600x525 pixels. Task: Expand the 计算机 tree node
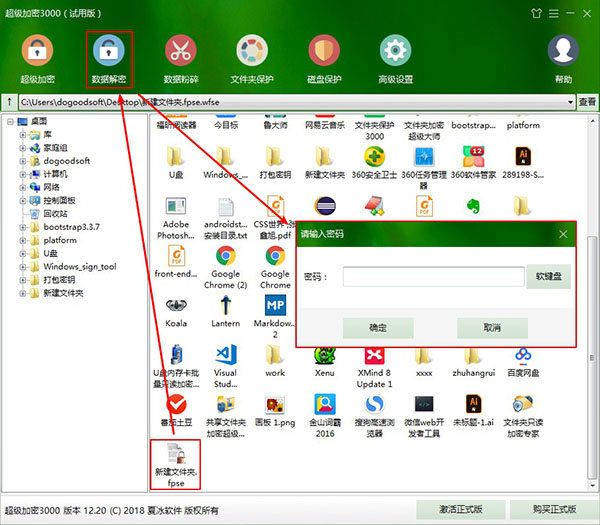(23, 173)
